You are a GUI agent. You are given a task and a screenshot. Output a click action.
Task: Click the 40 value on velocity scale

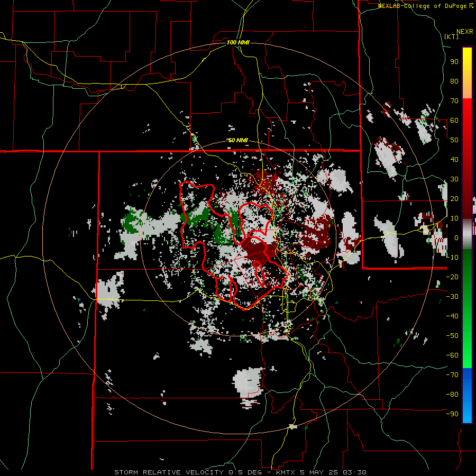454,160
